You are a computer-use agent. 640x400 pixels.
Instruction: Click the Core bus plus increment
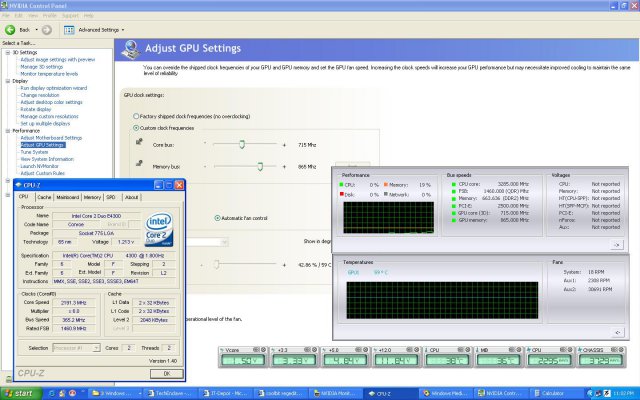click(284, 145)
